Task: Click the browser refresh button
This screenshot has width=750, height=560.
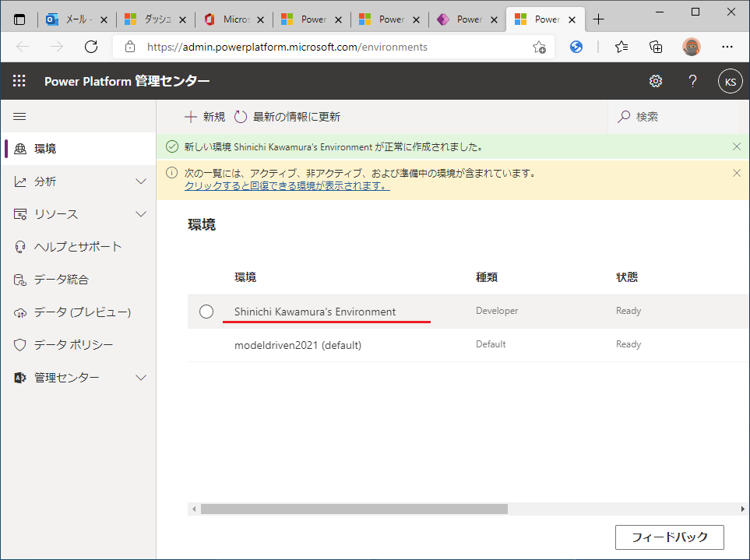Action: coord(91,47)
